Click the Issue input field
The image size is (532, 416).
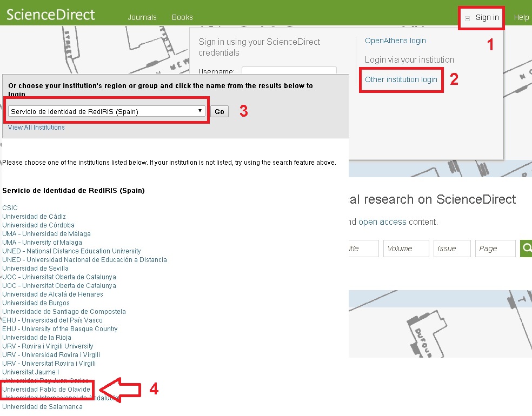click(x=452, y=249)
